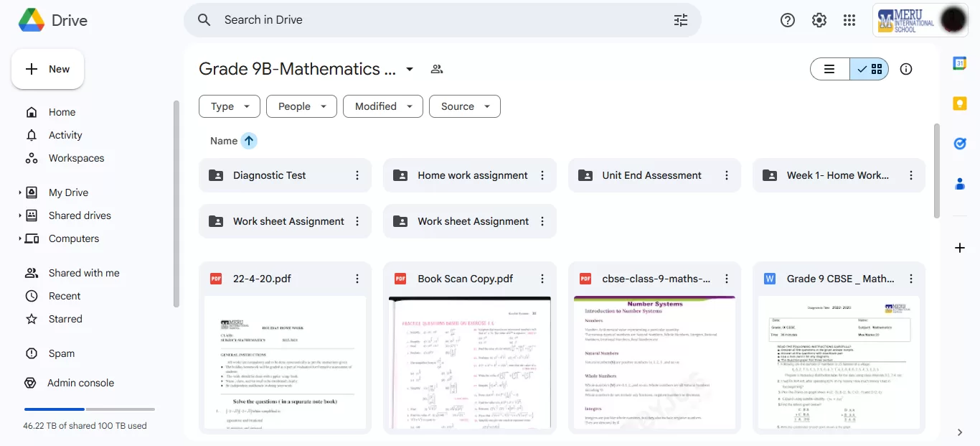The width and height of the screenshot is (980, 446).
Task: Open the search filter options icon
Action: coord(680,20)
